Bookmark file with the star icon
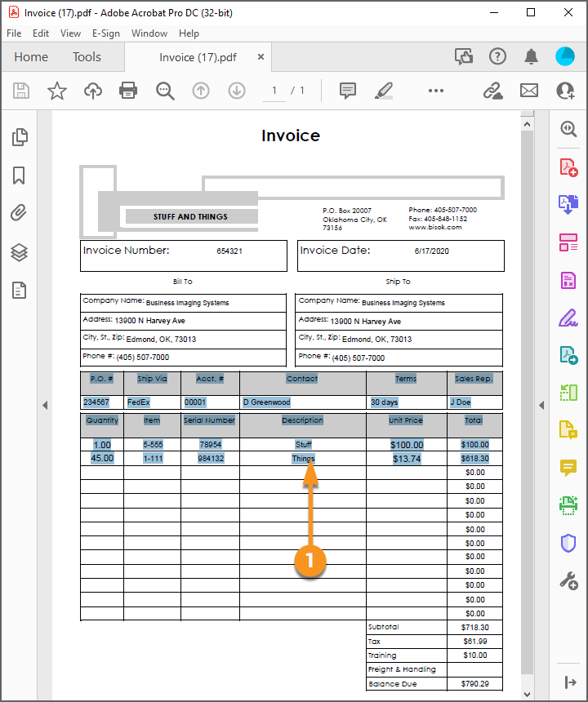Viewport: 588px width, 702px height. [x=56, y=91]
